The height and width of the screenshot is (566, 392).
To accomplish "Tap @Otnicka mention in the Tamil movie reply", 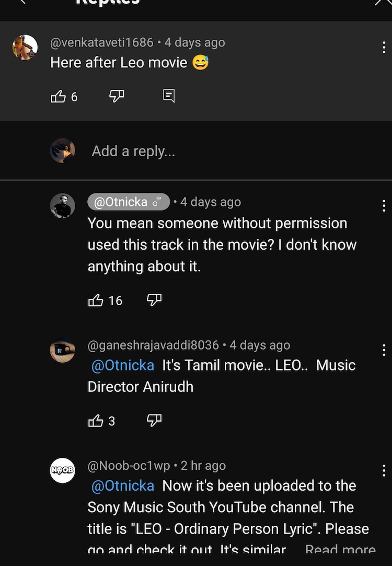I will pyautogui.click(x=123, y=365).
